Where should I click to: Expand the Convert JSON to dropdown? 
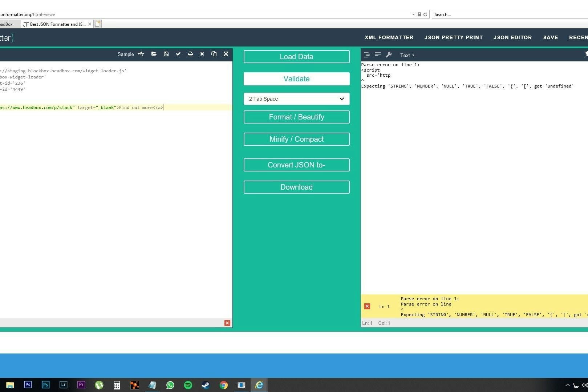point(296,165)
